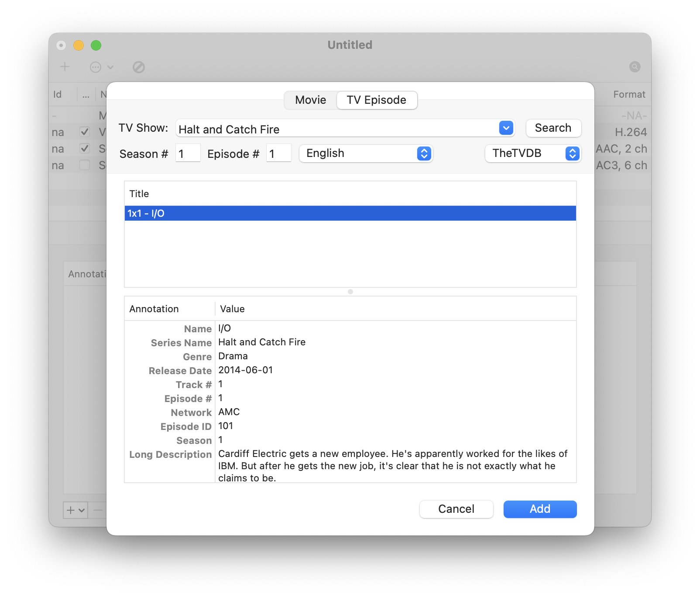The image size is (700, 600).
Task: Select the H.264 format cell
Action: tap(631, 132)
